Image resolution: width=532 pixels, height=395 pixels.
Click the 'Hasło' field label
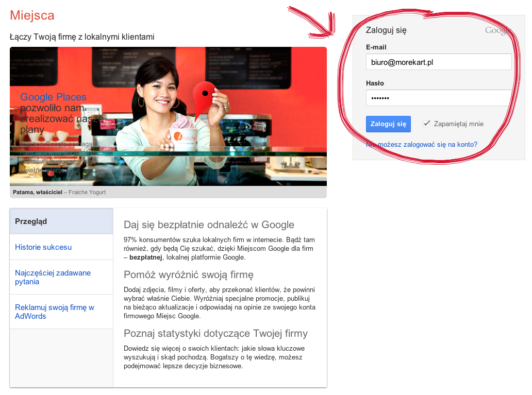[x=375, y=83]
